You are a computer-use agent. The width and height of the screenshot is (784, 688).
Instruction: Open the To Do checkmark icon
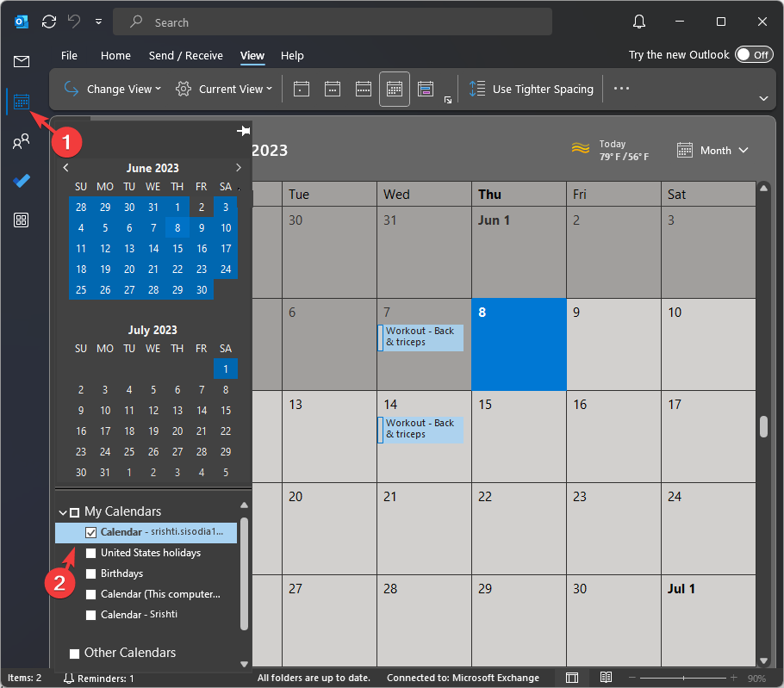click(22, 181)
